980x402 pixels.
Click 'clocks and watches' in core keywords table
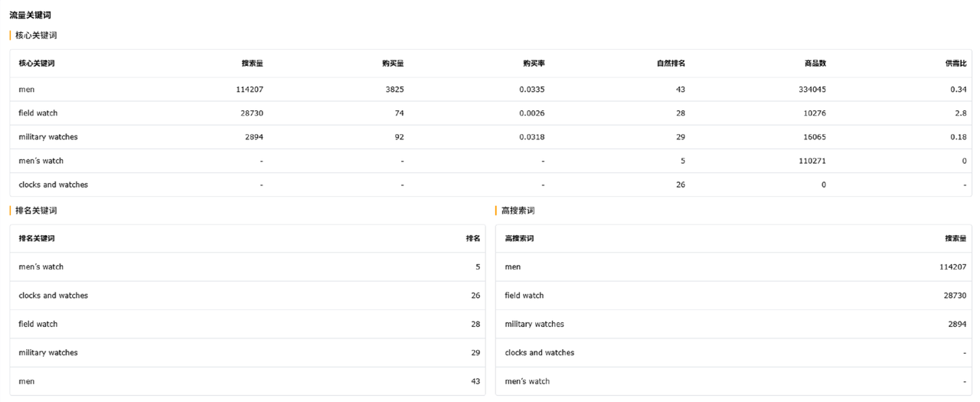(x=54, y=185)
